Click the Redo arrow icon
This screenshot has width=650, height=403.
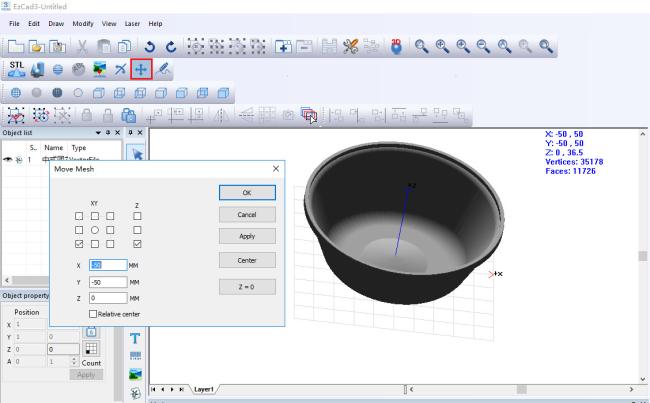click(x=170, y=46)
